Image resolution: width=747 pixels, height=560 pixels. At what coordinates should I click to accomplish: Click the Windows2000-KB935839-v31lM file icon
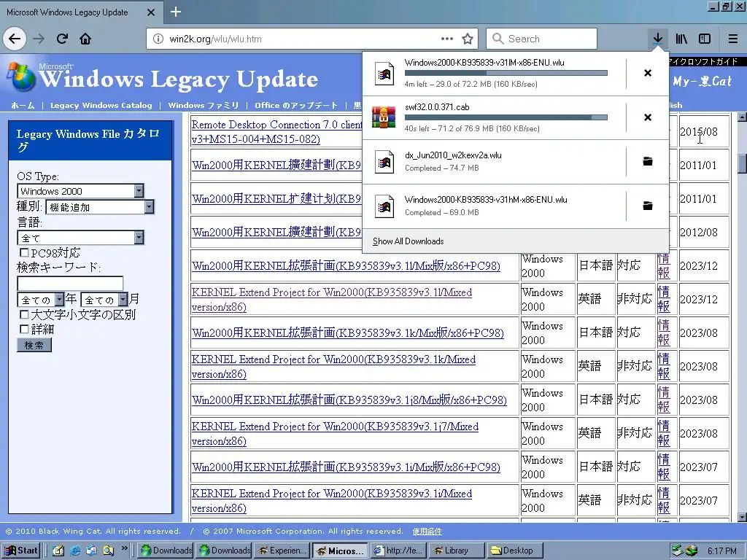pyautogui.click(x=384, y=74)
